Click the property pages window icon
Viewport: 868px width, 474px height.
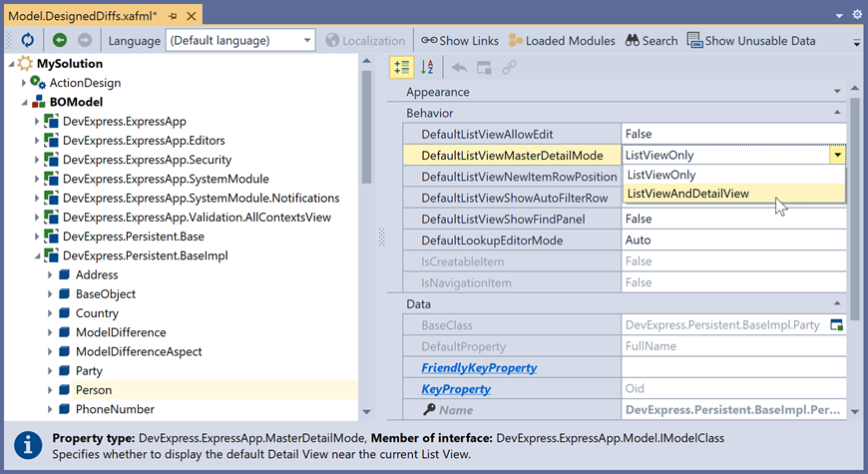(484, 68)
